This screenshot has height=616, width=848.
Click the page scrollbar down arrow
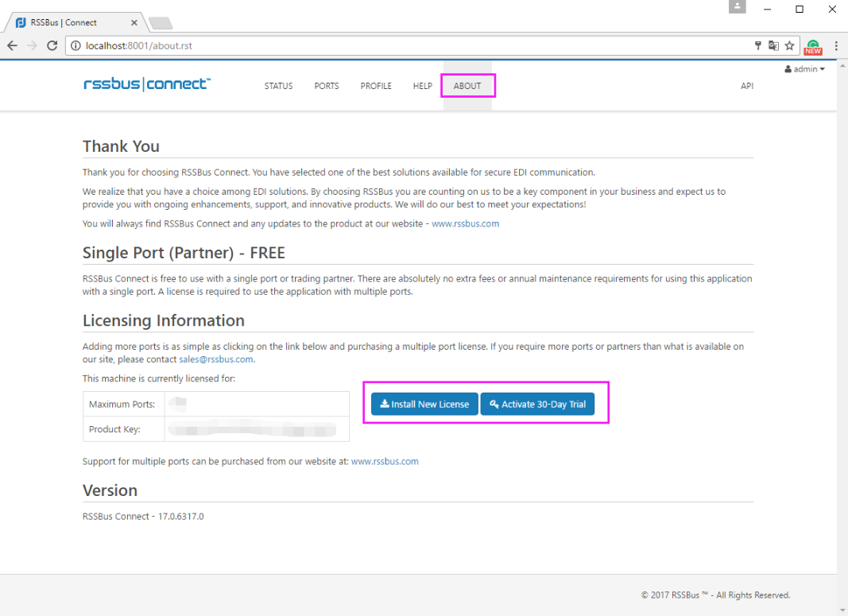pos(842,610)
